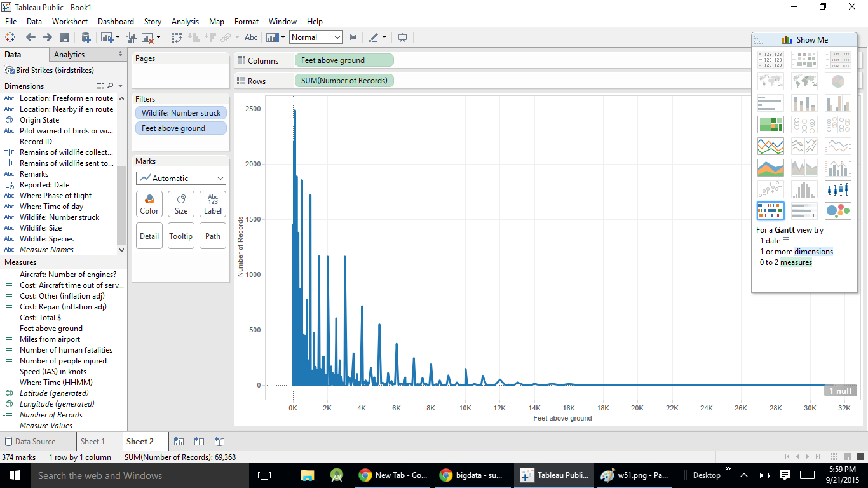Select the Feet above ground filter pill
868x488 pixels.
(x=180, y=128)
